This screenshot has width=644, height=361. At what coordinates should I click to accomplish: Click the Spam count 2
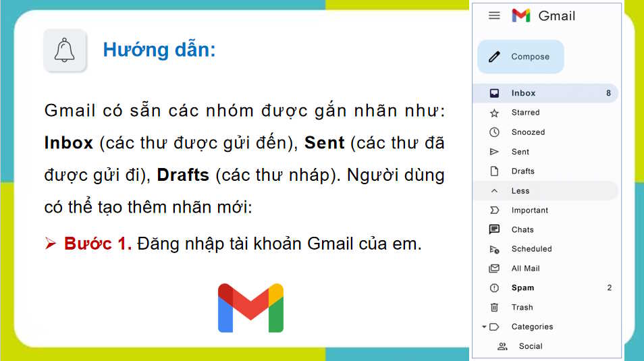click(610, 288)
